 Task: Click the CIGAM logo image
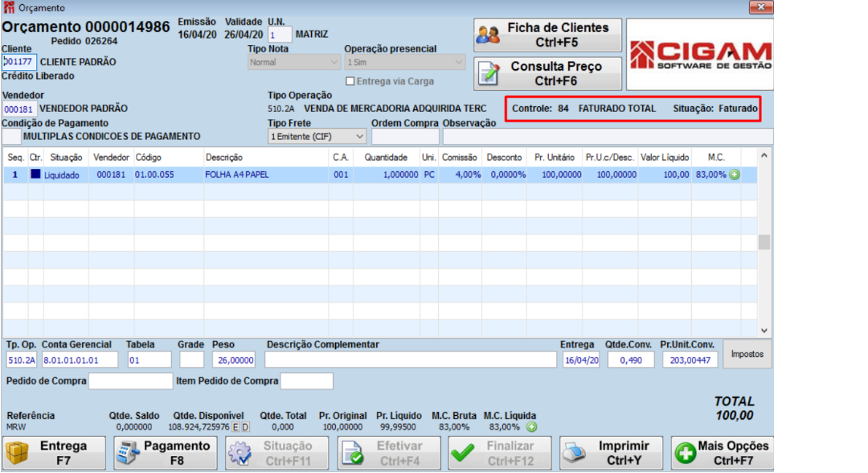(x=700, y=54)
